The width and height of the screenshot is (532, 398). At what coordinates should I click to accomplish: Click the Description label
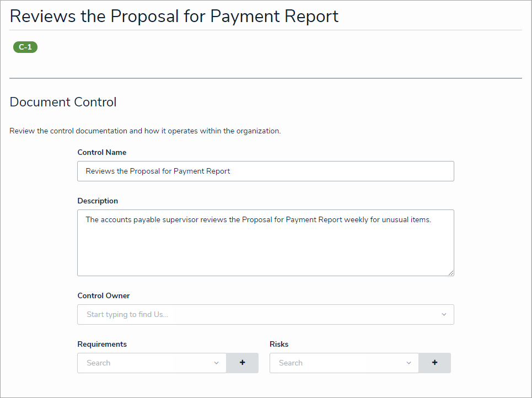(x=98, y=201)
